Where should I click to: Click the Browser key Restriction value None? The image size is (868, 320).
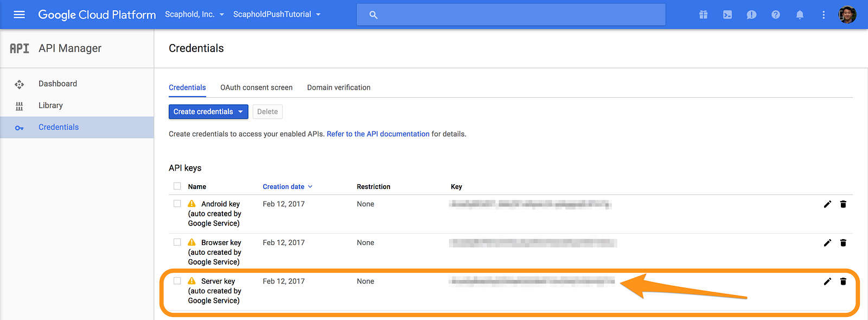pyautogui.click(x=366, y=242)
